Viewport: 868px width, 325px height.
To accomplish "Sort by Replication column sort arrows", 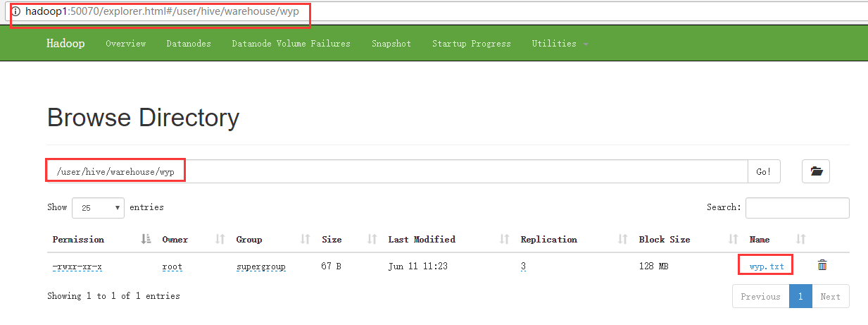I will point(622,240).
